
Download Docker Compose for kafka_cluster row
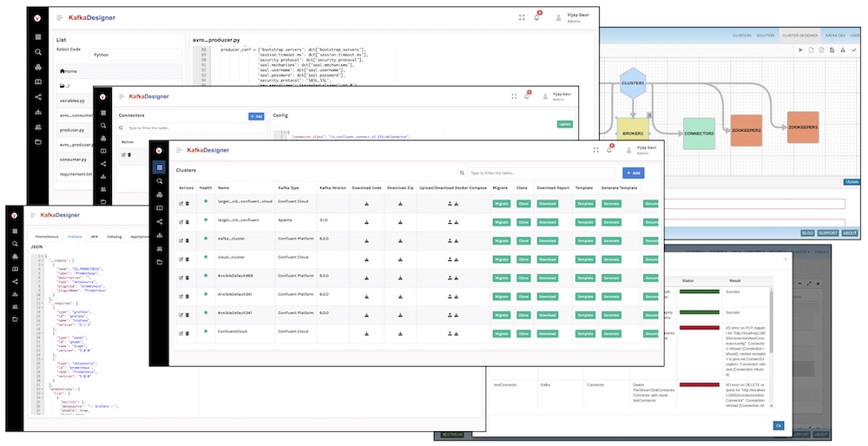pyautogui.click(x=457, y=240)
